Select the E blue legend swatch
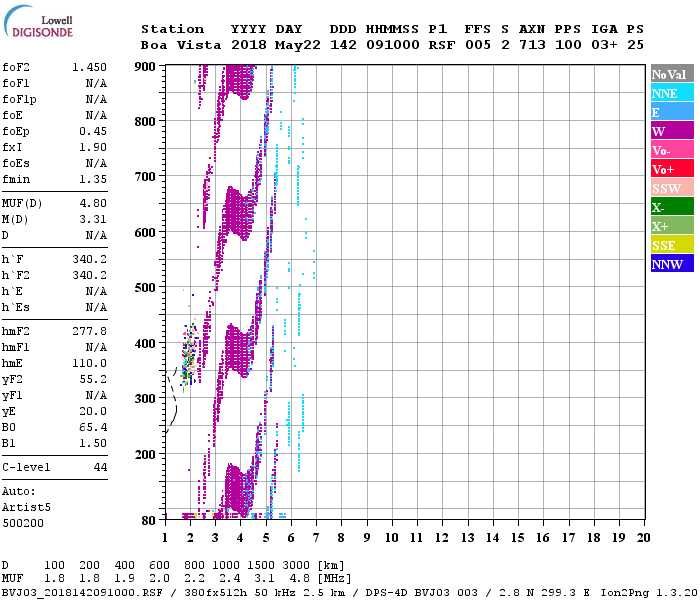 tap(672, 112)
